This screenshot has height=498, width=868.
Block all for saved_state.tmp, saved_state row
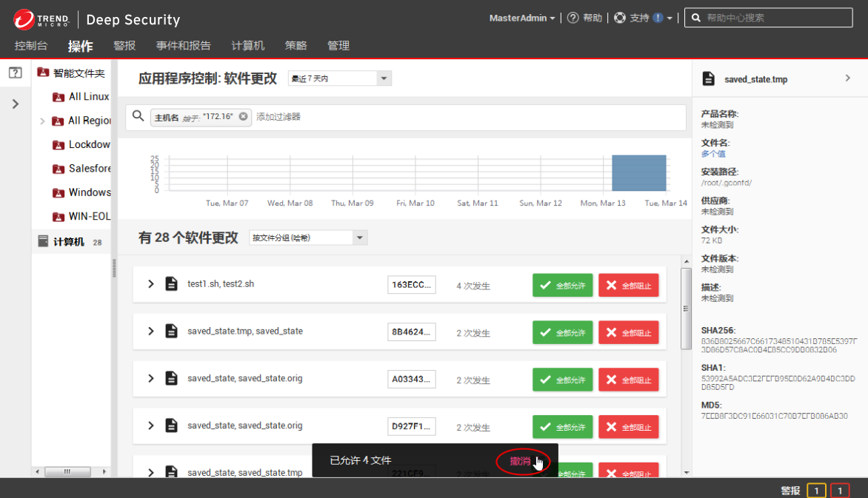pyautogui.click(x=628, y=333)
